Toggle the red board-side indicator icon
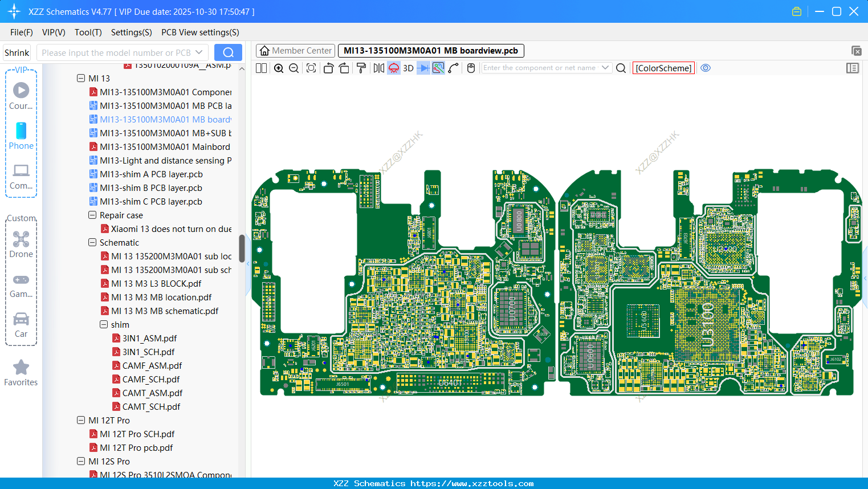The image size is (868, 489). point(393,68)
